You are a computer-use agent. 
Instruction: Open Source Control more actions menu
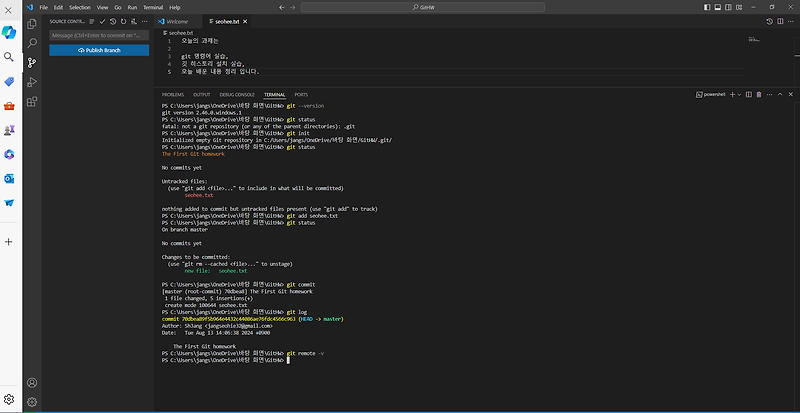[x=144, y=21]
